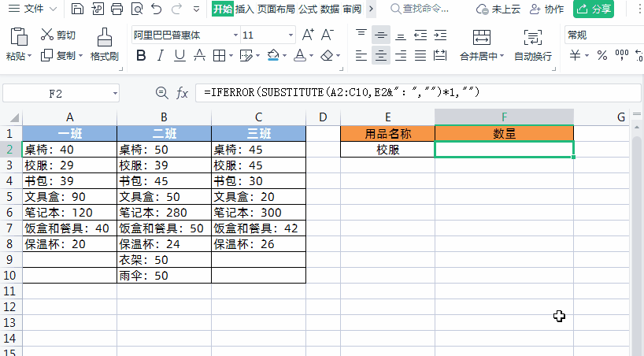Image resolution: width=644 pixels, height=356 pixels.
Task: Expand the fill color dropdown arrow
Action: coord(284,55)
